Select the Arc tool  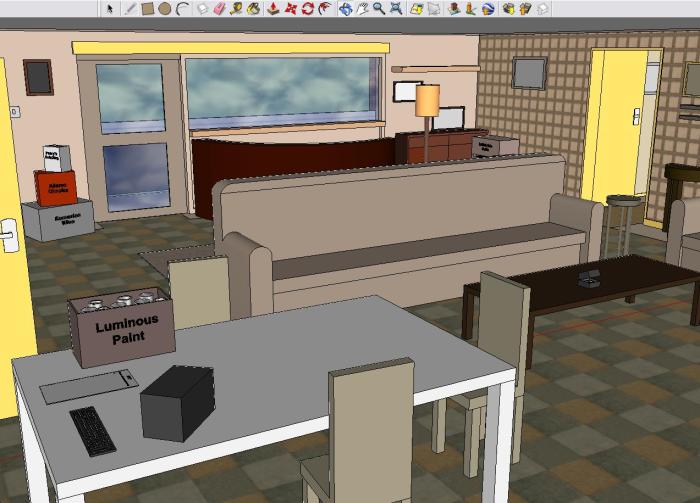tap(181, 8)
